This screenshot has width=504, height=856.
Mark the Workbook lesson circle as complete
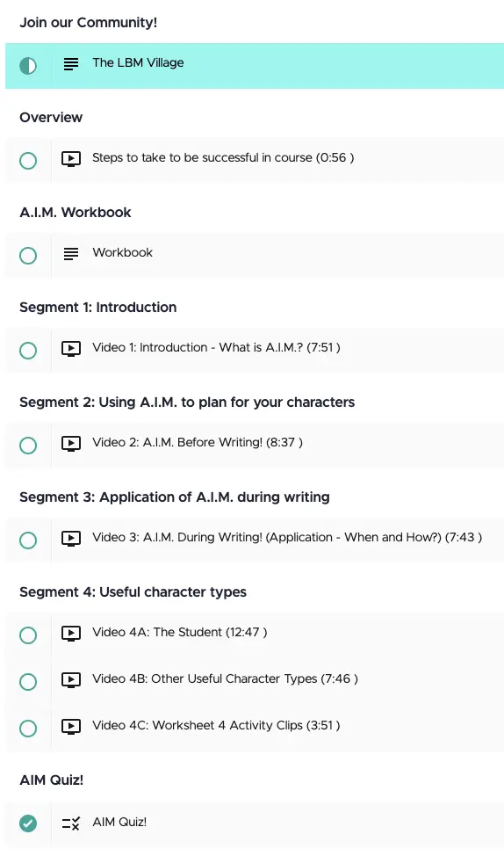tap(28, 256)
